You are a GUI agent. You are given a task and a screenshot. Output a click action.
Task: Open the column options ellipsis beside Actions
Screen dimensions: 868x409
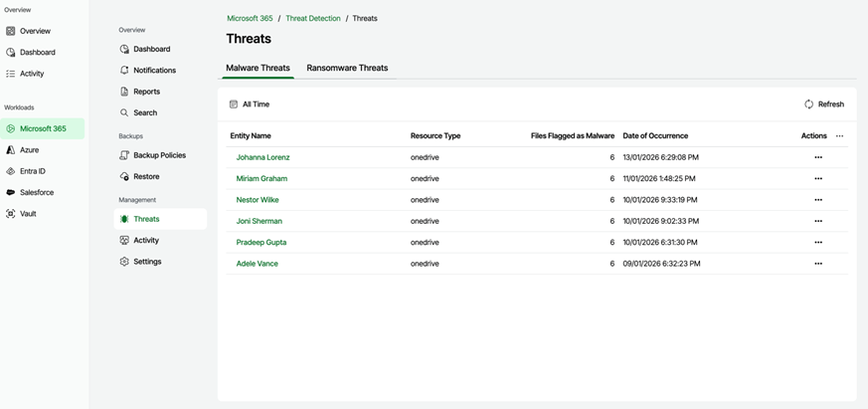point(840,135)
